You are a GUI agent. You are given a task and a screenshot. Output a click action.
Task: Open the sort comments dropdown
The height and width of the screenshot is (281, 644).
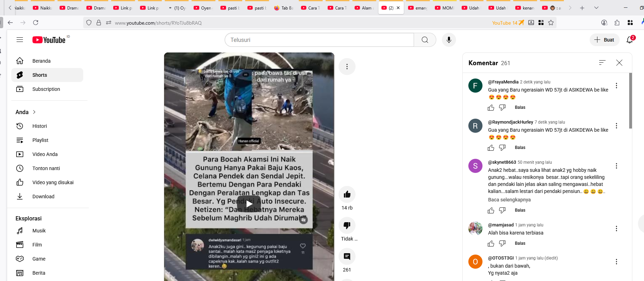coord(602,63)
